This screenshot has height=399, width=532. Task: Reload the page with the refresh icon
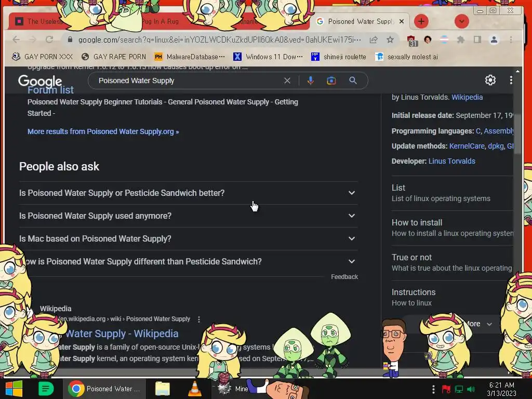(x=49, y=39)
